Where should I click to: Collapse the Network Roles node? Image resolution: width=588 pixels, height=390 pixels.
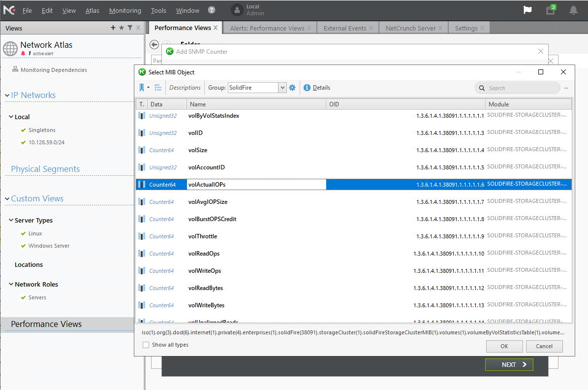tap(11, 284)
